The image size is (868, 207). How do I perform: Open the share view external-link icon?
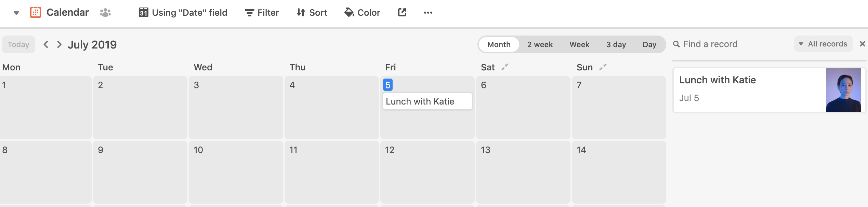tap(402, 13)
